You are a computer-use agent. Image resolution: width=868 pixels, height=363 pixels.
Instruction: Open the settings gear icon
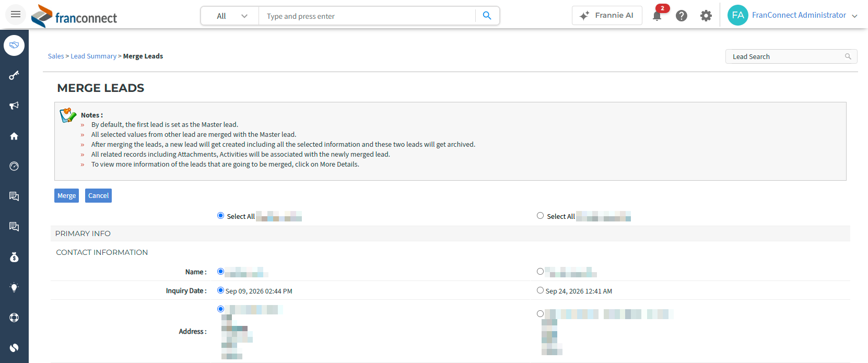point(706,16)
